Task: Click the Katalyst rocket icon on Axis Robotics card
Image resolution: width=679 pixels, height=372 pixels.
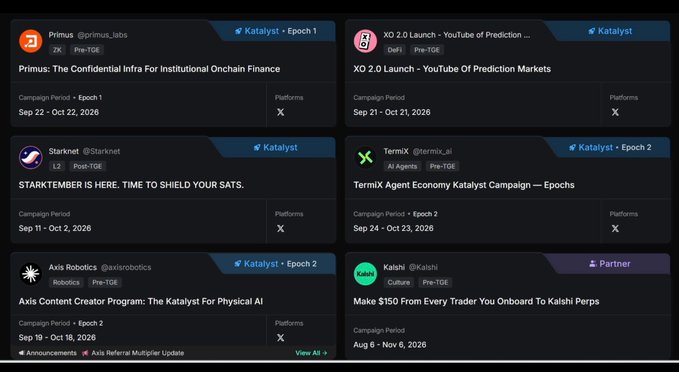Action: pyautogui.click(x=238, y=264)
